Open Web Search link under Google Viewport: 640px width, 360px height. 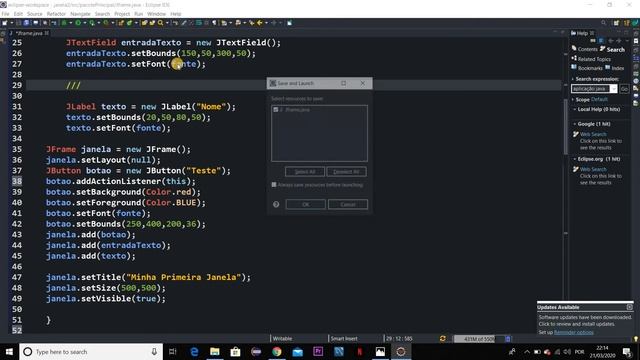[593, 134]
